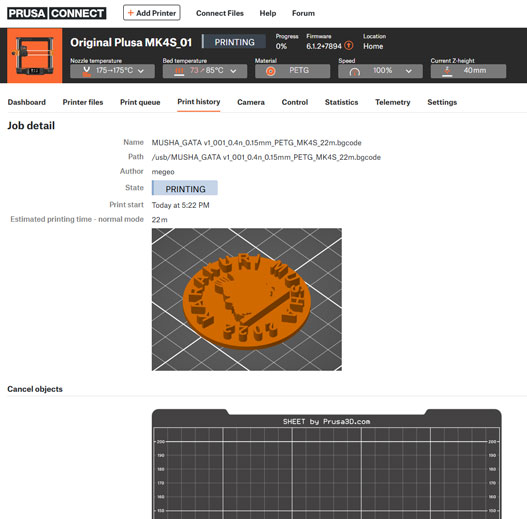Click the filament spool material icon
Image resolution: width=527 pixels, height=519 pixels.
(x=271, y=71)
